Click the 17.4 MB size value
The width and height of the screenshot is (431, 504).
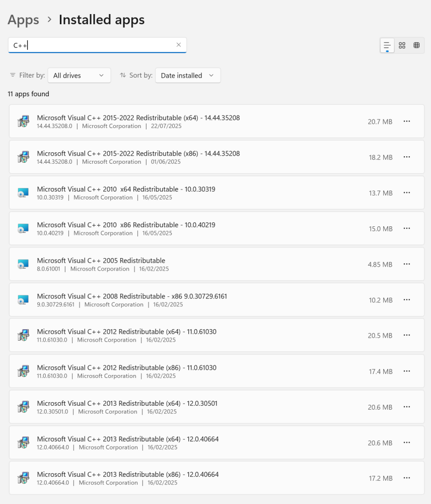[381, 371]
